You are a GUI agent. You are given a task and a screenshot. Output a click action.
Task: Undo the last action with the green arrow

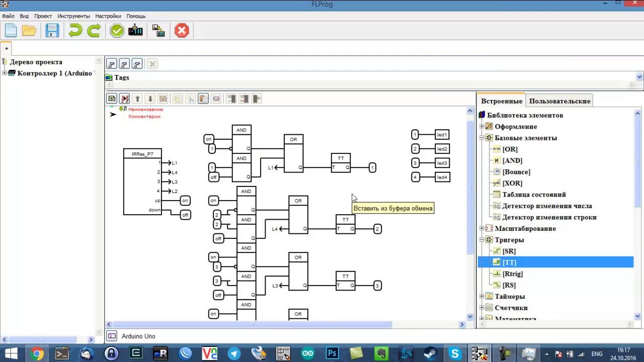[x=75, y=30]
